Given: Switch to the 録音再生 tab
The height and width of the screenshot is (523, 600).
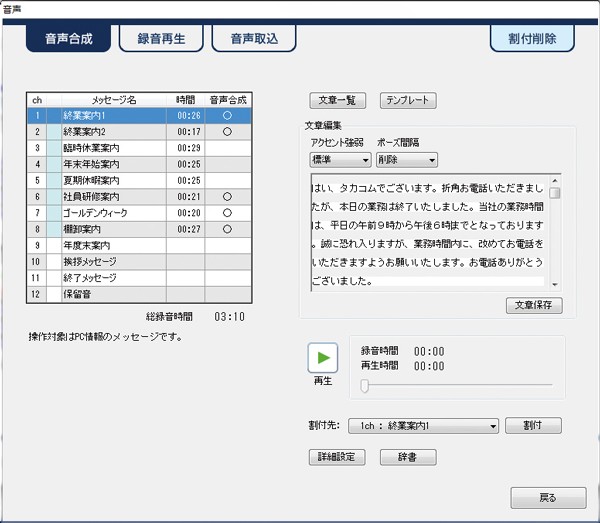Looking at the screenshot, I should (161, 39).
